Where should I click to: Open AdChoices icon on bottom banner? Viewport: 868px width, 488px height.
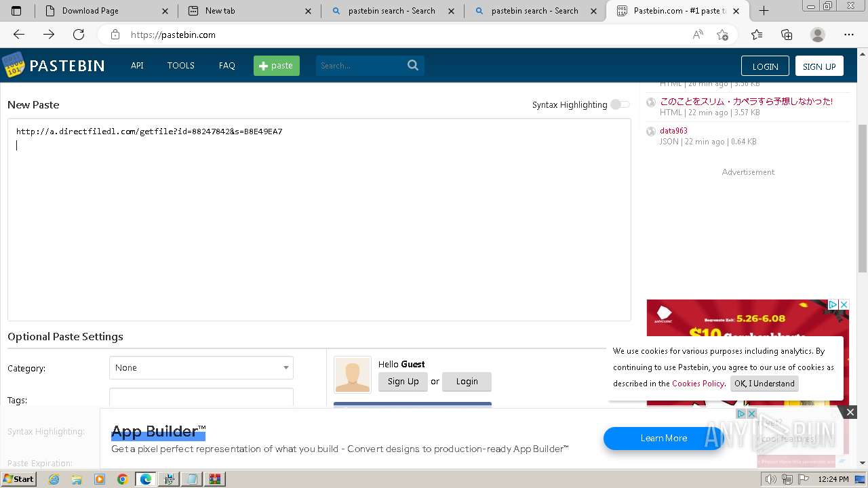tap(741, 413)
